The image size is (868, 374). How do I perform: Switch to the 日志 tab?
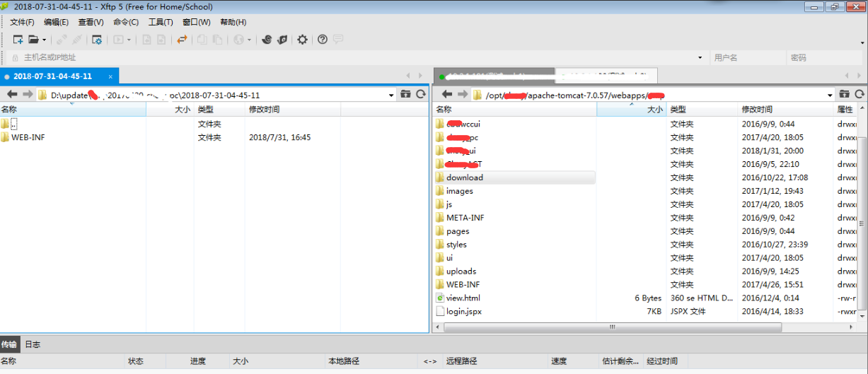pyautogui.click(x=33, y=344)
